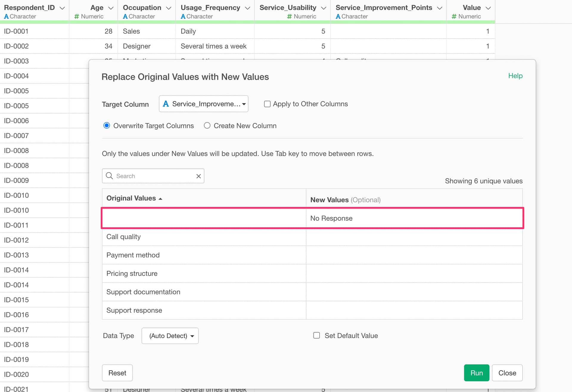Open Usage_Frequency column menu chevron
This screenshot has width=572, height=392.
pos(248,8)
